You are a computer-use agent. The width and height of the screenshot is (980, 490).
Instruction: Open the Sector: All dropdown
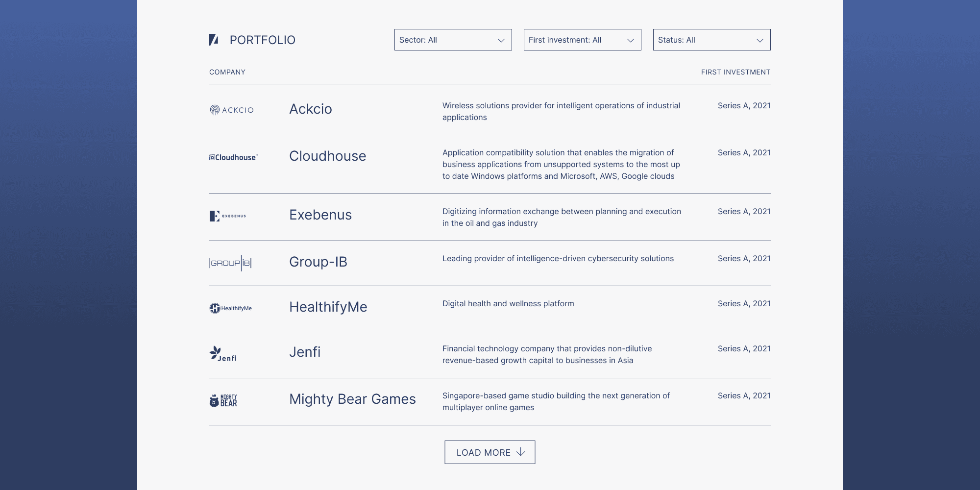tap(453, 40)
